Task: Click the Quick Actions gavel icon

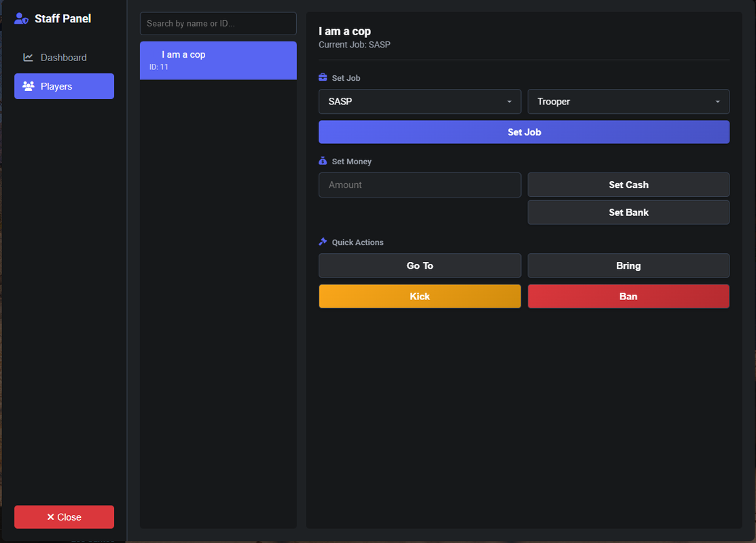Action: (x=323, y=242)
